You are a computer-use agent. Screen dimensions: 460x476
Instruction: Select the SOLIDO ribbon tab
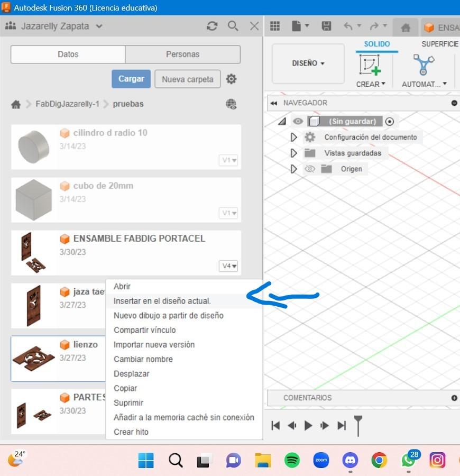click(377, 44)
